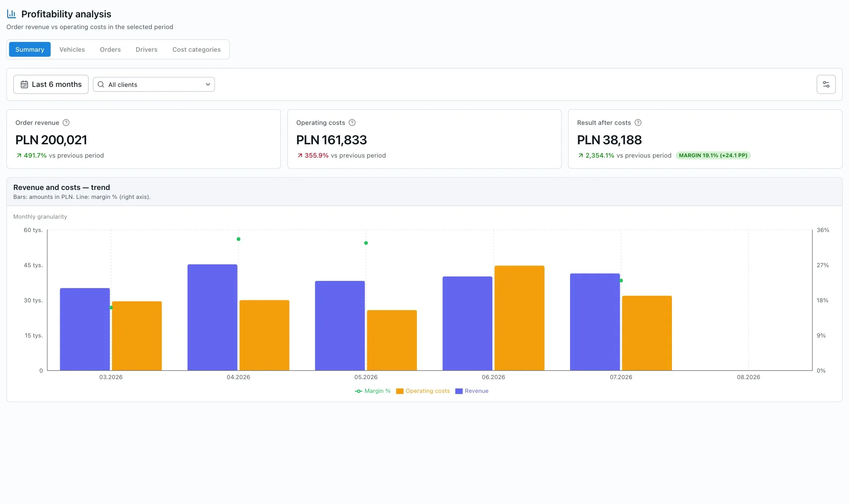Open the Drivers tab
849x504 pixels.
tap(146, 49)
